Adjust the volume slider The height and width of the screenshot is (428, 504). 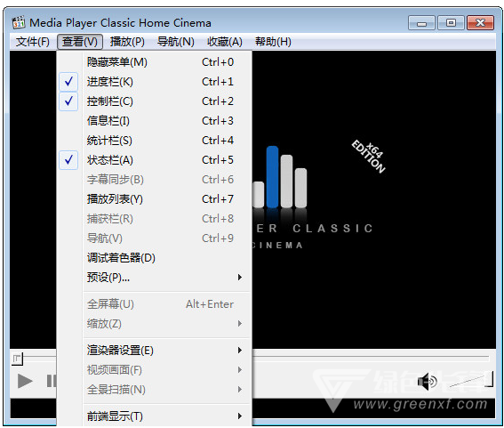pyautogui.click(x=471, y=380)
